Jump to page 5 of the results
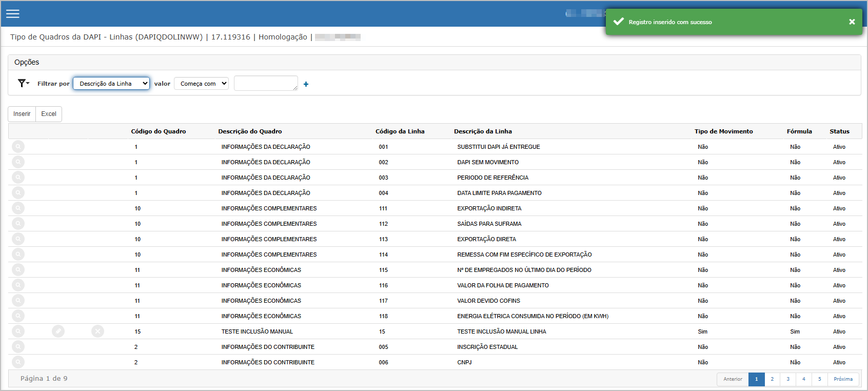The image size is (868, 391). 819,379
